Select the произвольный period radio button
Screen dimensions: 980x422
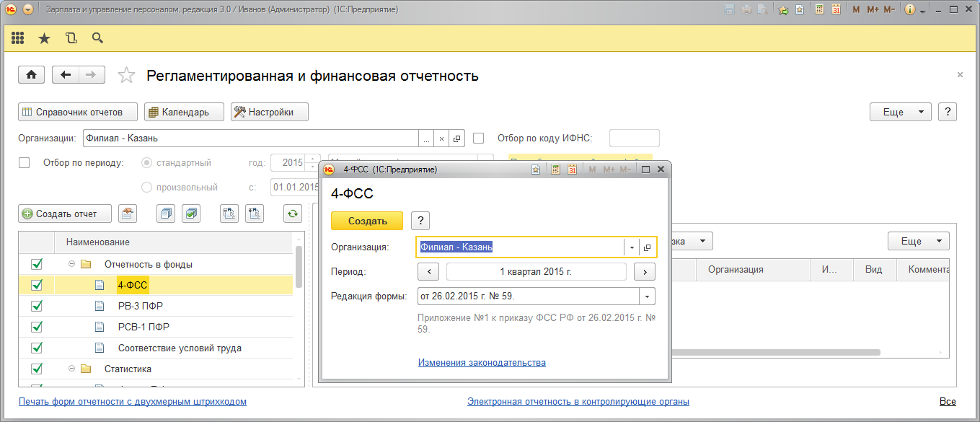pyautogui.click(x=147, y=187)
